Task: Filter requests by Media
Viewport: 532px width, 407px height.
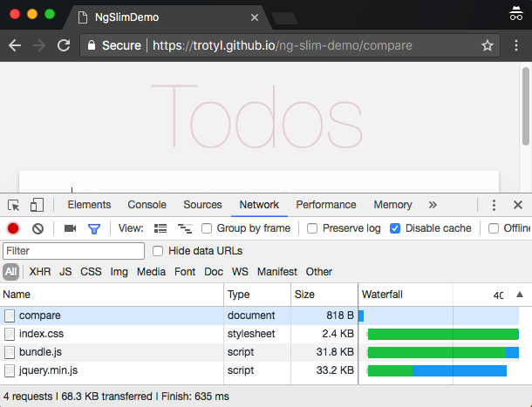Action: pos(152,272)
